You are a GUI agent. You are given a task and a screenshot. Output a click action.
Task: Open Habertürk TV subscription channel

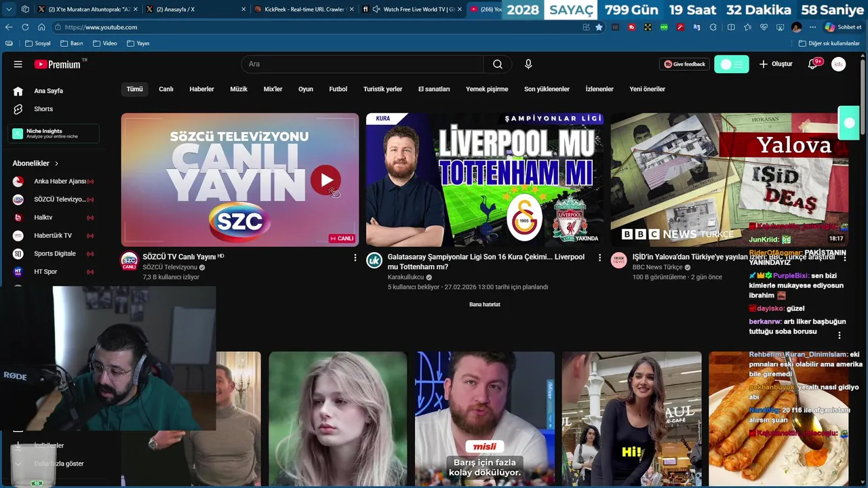[53, 236]
